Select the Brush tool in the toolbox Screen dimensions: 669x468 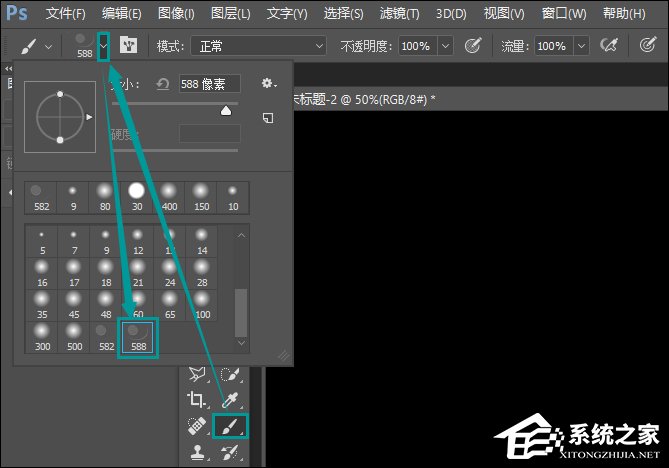(230, 426)
